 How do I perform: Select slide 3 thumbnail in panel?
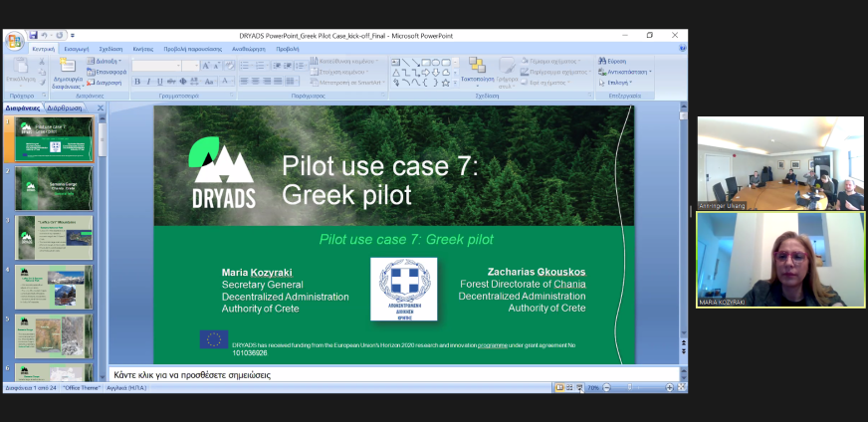55,239
